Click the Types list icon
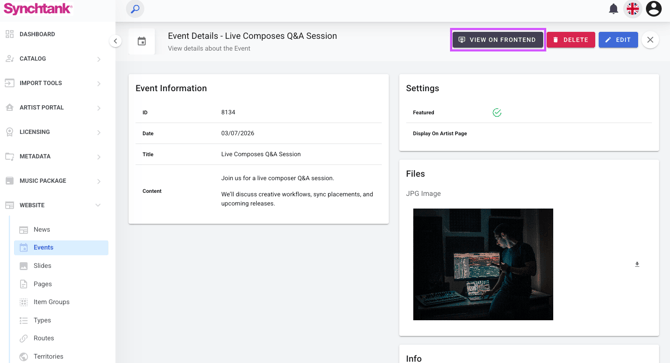This screenshot has height=363, width=670. click(24, 320)
